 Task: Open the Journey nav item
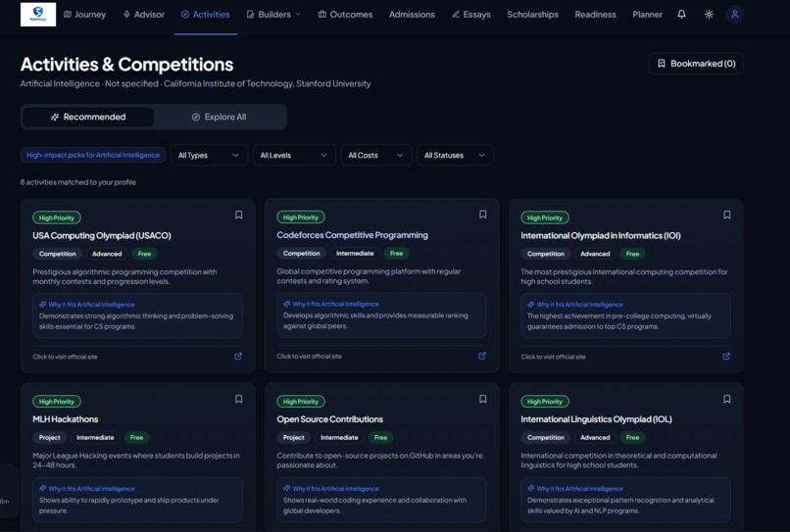(84, 15)
